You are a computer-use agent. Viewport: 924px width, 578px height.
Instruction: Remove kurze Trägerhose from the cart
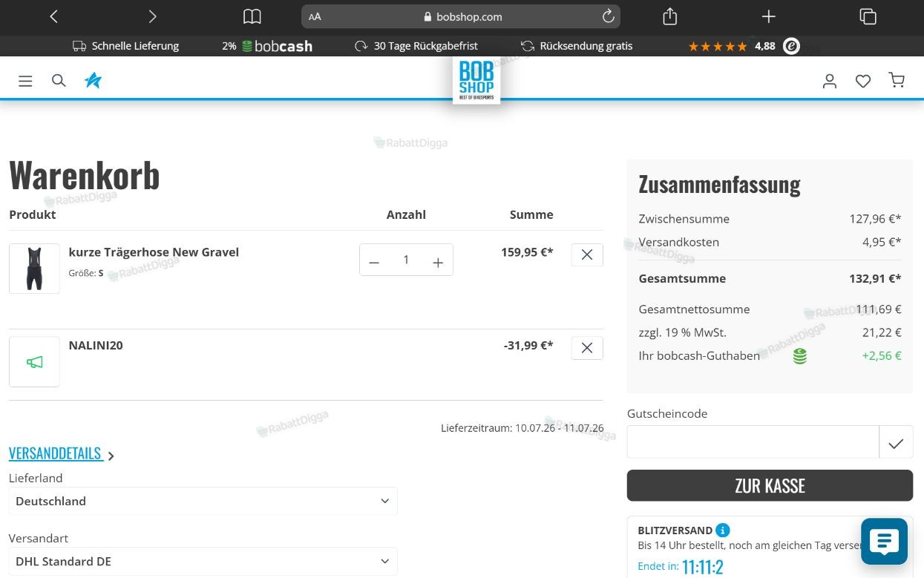point(587,254)
